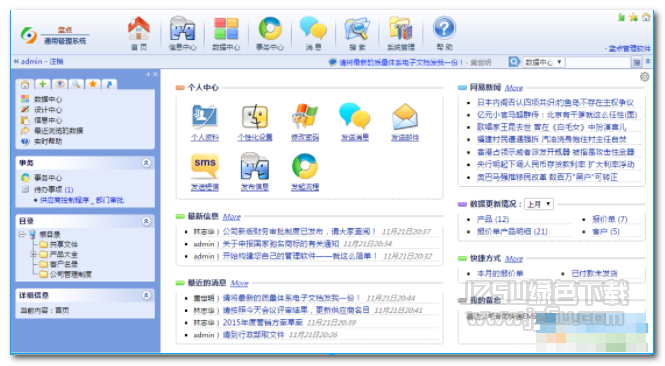
Task: Select the star tab in sidebar panel
Action: (93, 84)
